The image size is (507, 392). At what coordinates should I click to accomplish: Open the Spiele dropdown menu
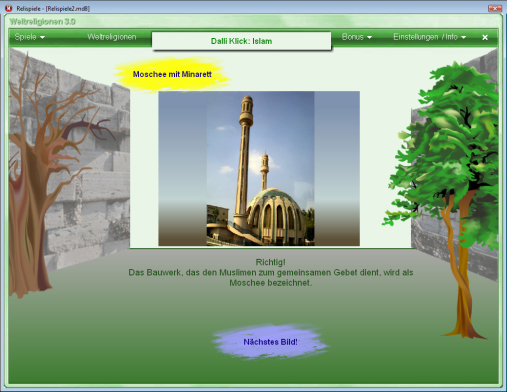point(29,37)
